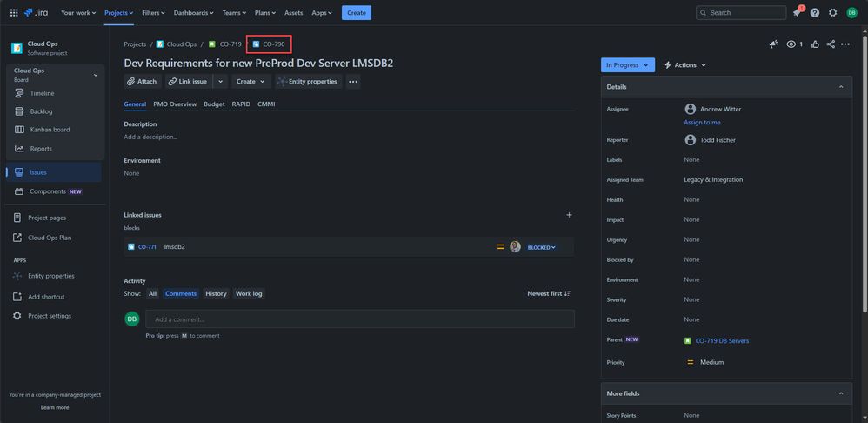This screenshot has height=423, width=868.
Task: Open the notifications bell icon
Action: click(x=797, y=13)
